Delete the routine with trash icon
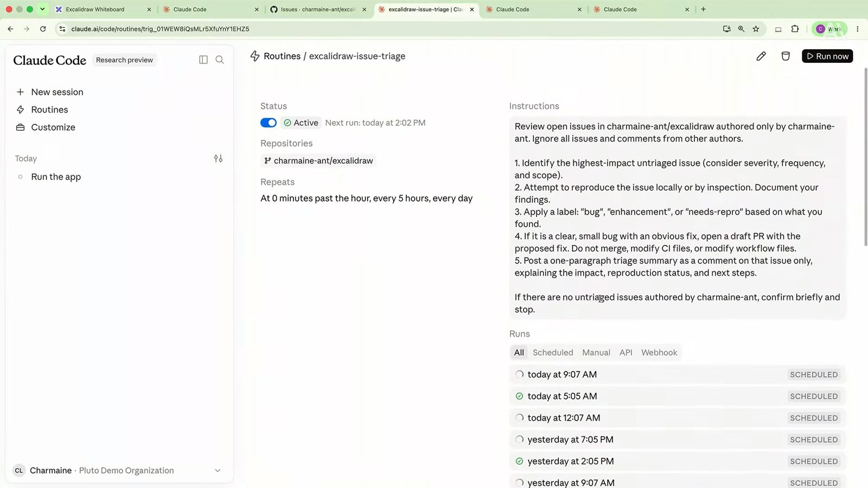The image size is (868, 488). [786, 56]
